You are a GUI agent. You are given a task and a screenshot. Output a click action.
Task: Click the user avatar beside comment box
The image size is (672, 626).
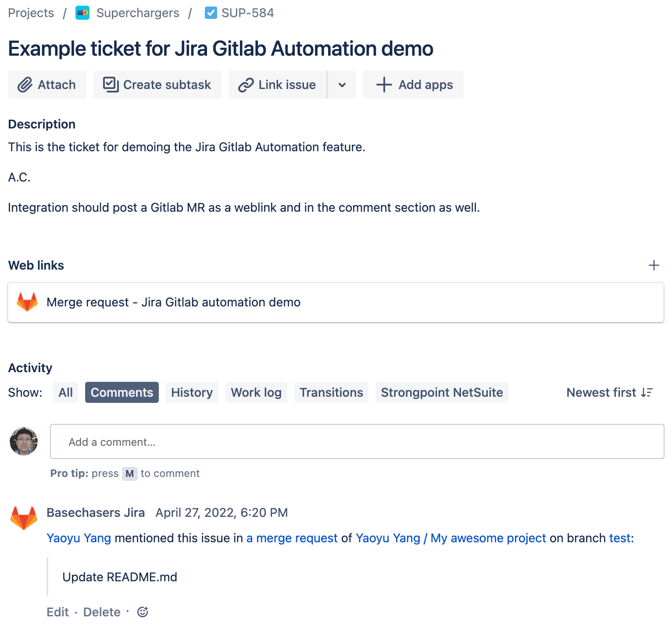pyautogui.click(x=24, y=441)
